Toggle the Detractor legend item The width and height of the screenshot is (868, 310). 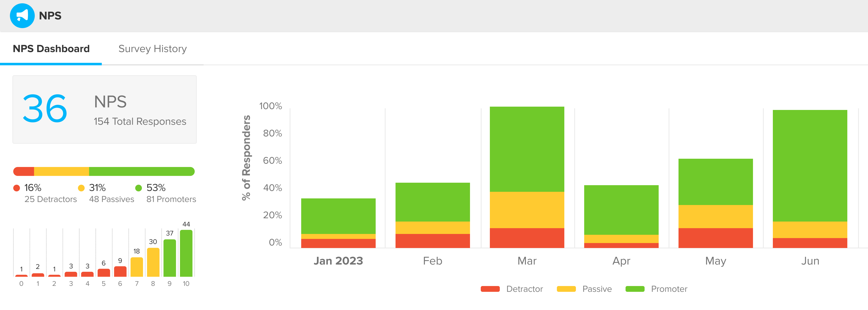click(512, 289)
